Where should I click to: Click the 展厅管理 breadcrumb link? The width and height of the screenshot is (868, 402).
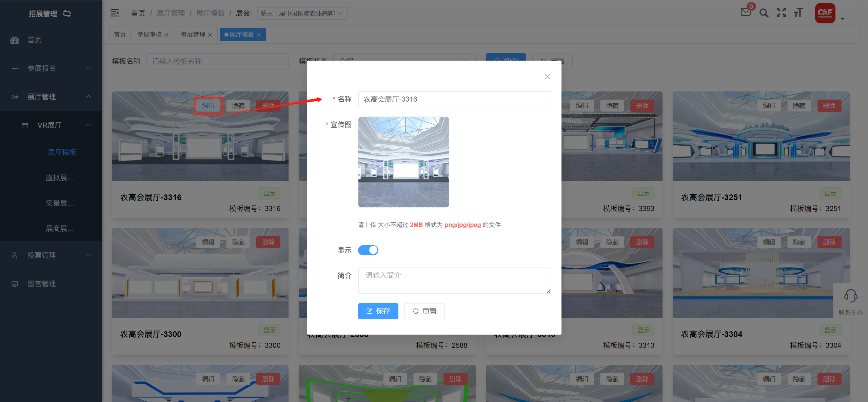[171, 13]
